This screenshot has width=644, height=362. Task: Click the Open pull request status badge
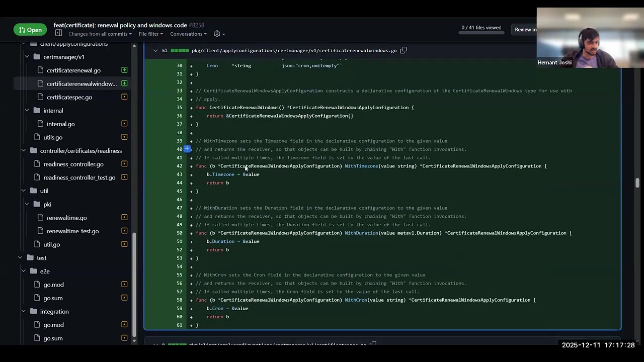pyautogui.click(x=30, y=30)
